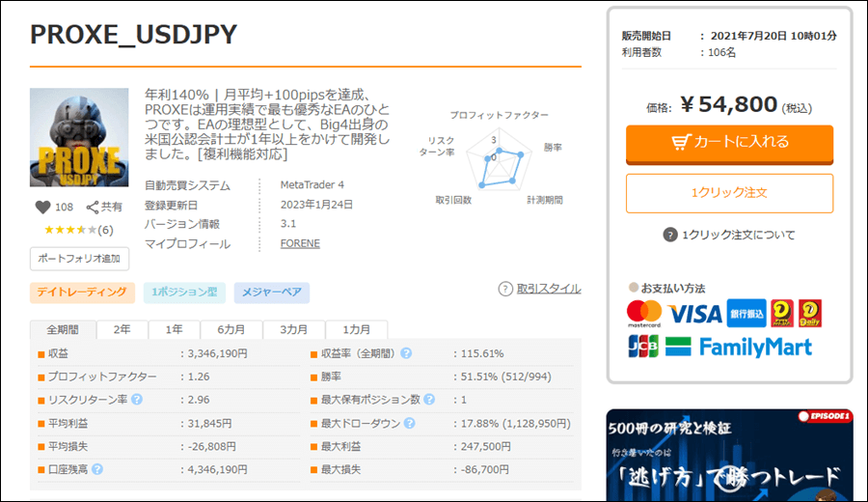Click help icon next to 収益率（全期間）

[x=406, y=353]
